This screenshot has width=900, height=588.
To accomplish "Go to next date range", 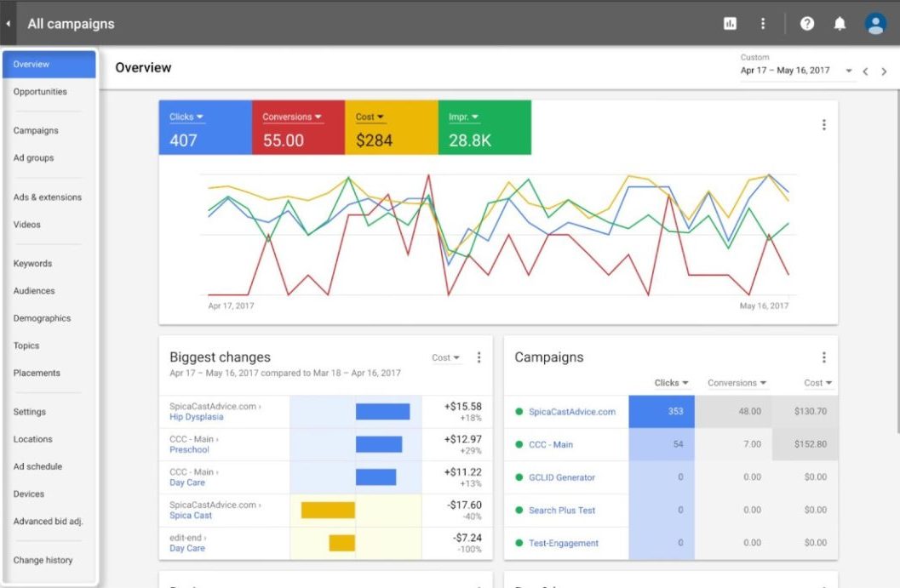I will click(884, 71).
